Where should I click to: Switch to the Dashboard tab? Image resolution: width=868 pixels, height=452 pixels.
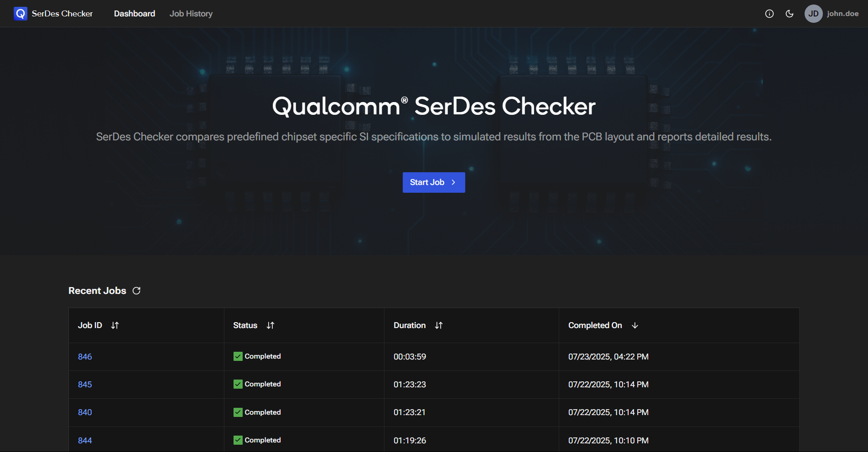coord(135,14)
